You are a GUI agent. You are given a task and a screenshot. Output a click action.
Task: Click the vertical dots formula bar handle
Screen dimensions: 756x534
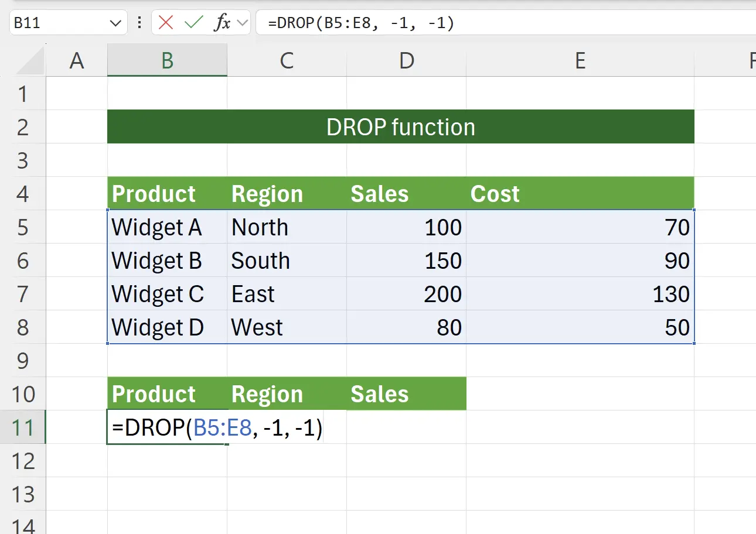tap(139, 23)
